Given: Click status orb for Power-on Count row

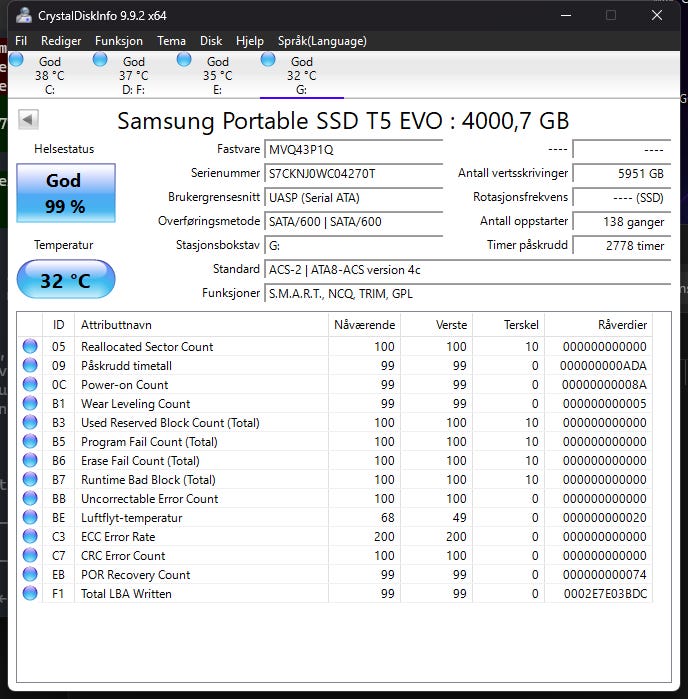Looking at the screenshot, I should coord(30,384).
